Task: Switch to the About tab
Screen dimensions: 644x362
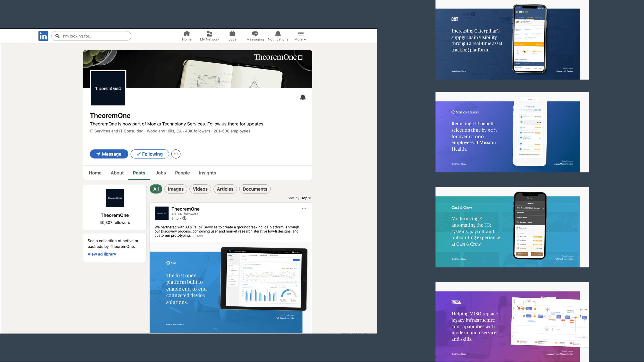Action: [x=117, y=173]
